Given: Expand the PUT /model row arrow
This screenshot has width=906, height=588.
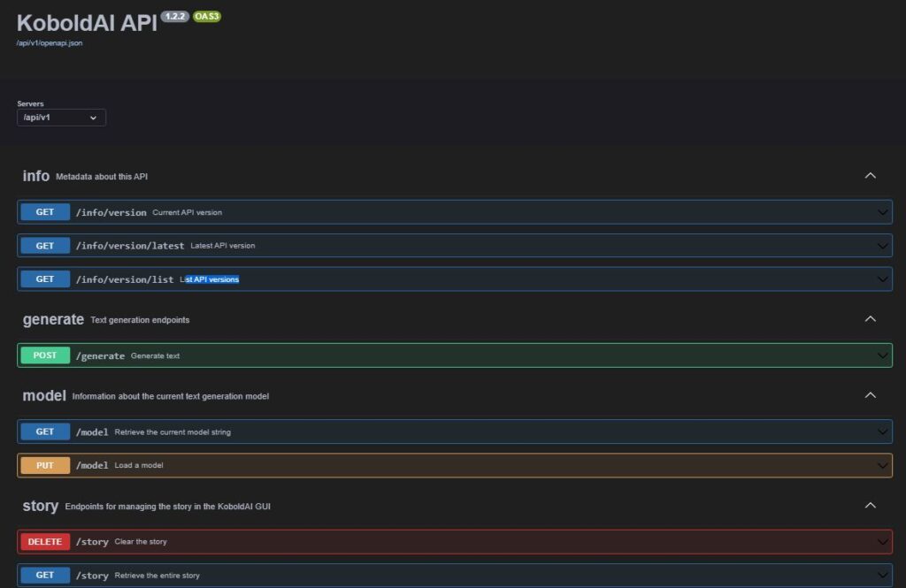Looking at the screenshot, I should [882, 466].
